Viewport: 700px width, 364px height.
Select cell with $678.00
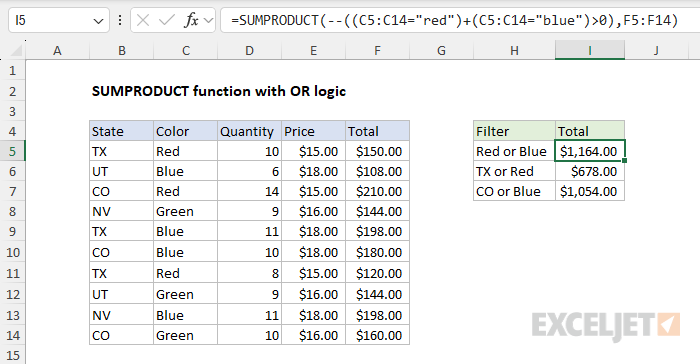590,172
